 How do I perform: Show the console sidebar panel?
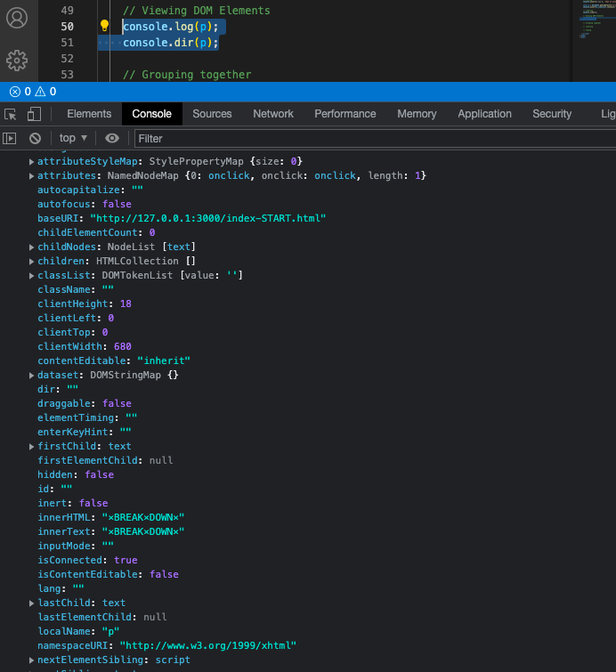(10, 138)
